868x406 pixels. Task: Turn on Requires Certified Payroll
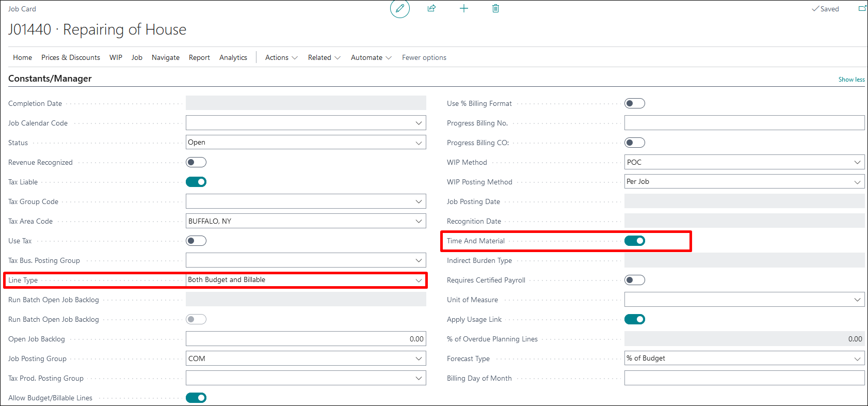pos(634,280)
